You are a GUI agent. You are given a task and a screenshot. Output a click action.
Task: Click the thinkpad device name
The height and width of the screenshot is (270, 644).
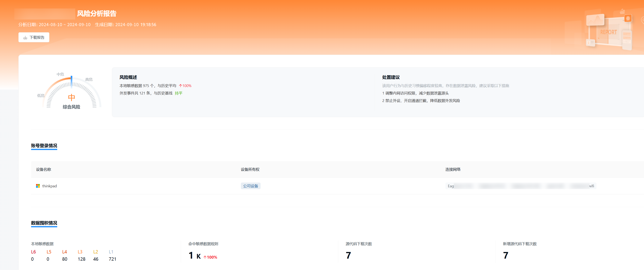tap(50, 186)
